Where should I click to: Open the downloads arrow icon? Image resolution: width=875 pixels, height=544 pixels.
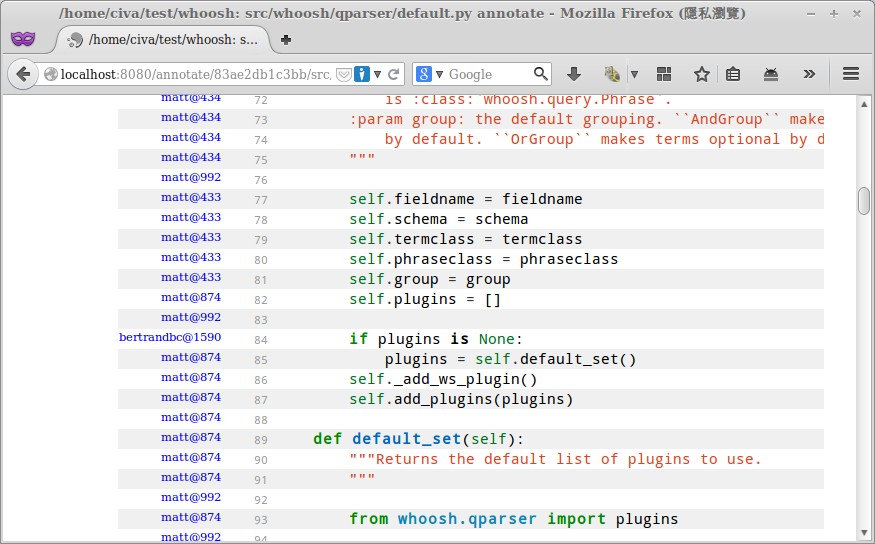point(574,74)
